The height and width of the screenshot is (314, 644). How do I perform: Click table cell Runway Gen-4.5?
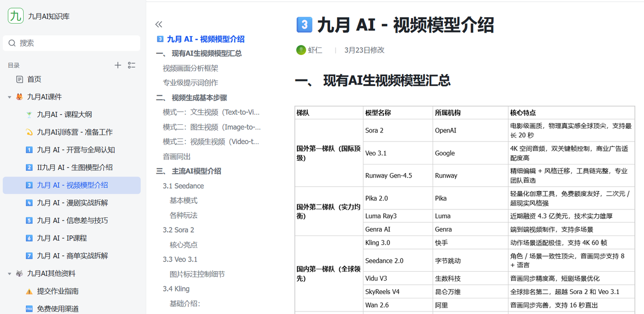(388, 176)
